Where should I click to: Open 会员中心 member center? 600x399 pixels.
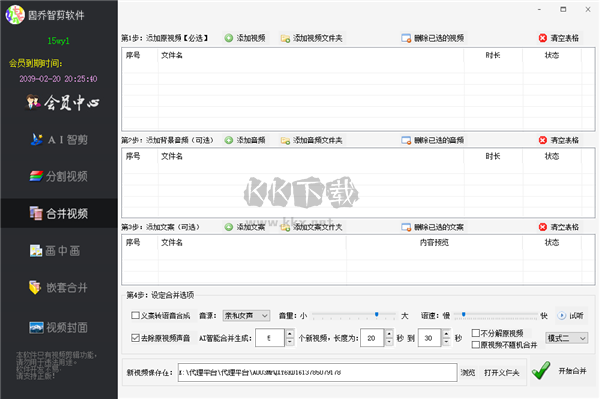(62, 103)
